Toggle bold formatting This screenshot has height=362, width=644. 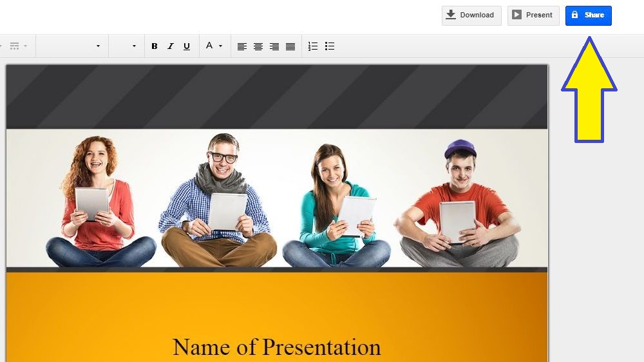(155, 46)
